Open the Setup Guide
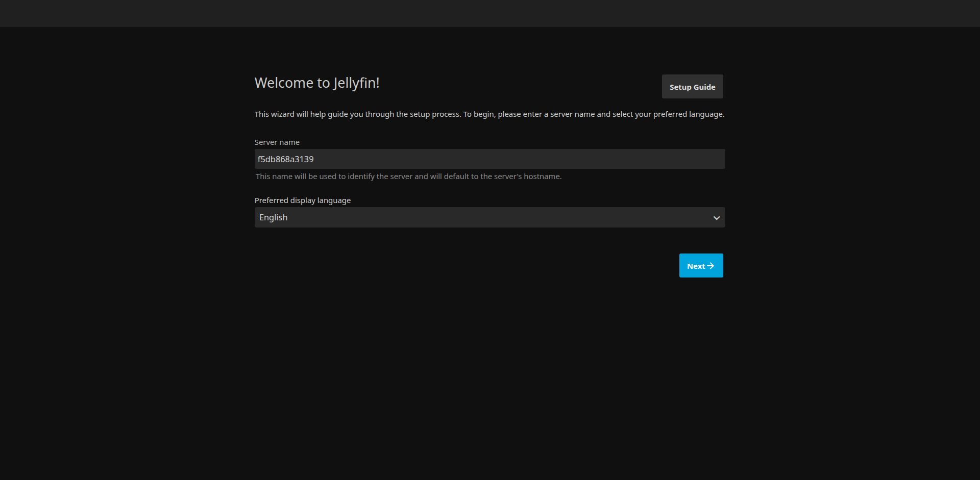Image resolution: width=980 pixels, height=480 pixels. 692,87
